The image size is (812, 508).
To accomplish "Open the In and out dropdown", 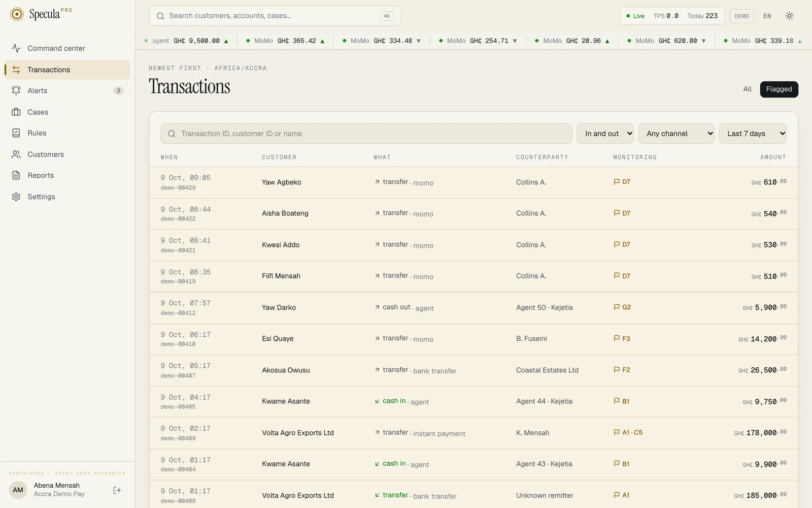I will [605, 134].
